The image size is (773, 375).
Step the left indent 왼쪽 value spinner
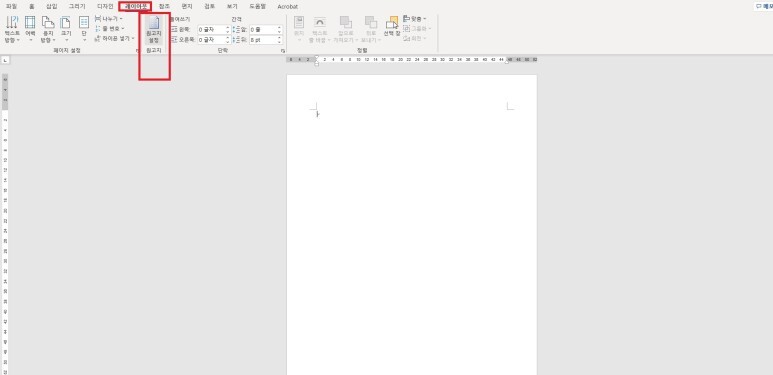[228, 30]
